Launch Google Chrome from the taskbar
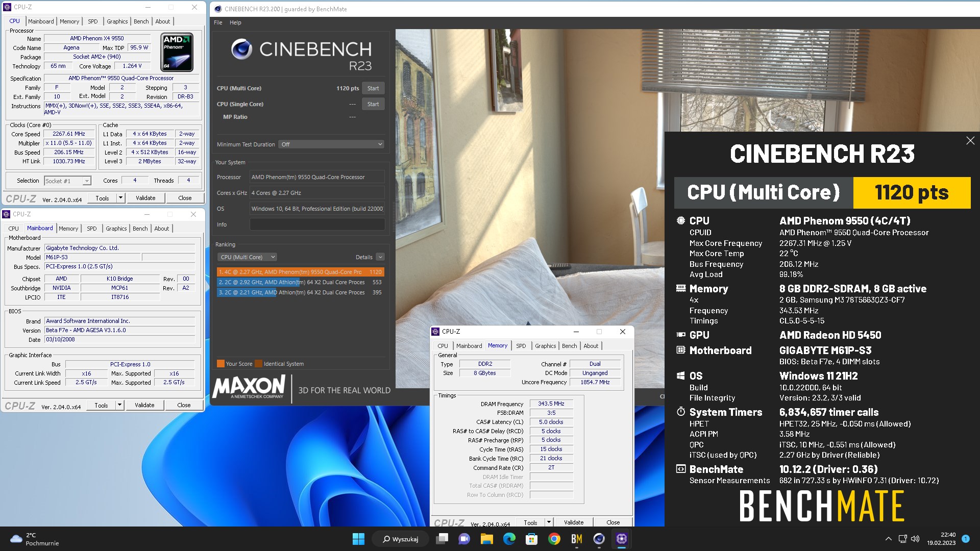The height and width of the screenshot is (551, 980). coord(554,539)
